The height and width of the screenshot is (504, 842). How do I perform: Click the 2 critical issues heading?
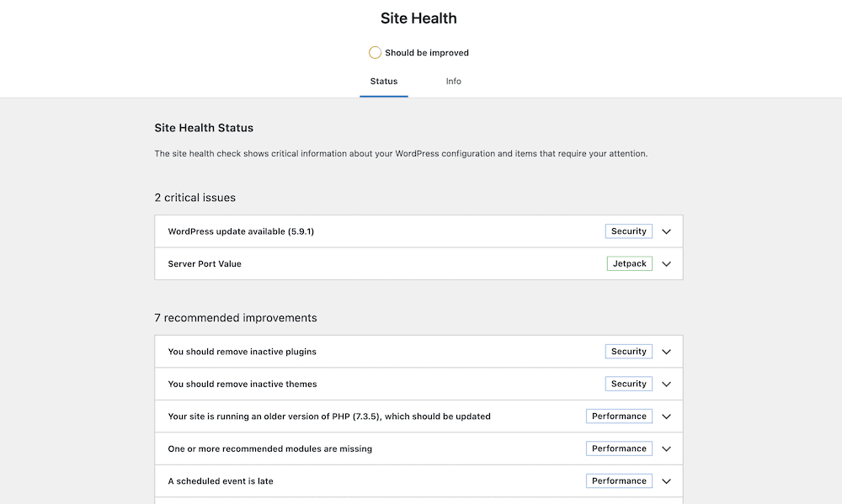195,197
